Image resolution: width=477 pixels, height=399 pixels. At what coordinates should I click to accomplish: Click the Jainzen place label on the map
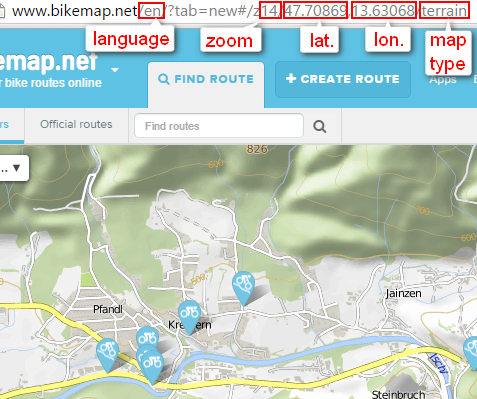click(403, 293)
